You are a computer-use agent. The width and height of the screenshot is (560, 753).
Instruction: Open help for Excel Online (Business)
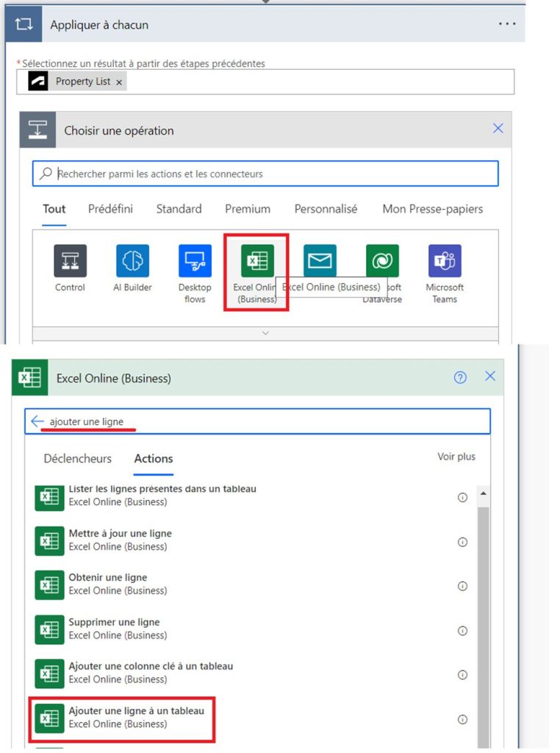(x=460, y=377)
